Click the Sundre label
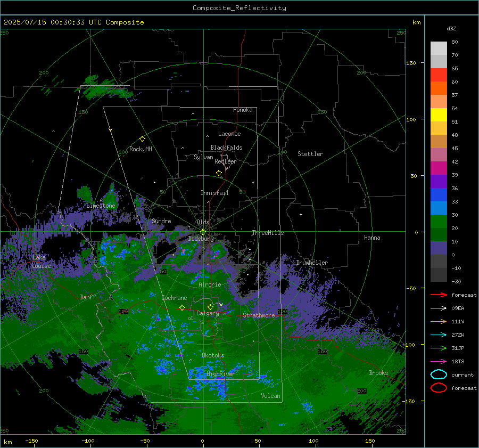479x448 pixels. tap(161, 221)
